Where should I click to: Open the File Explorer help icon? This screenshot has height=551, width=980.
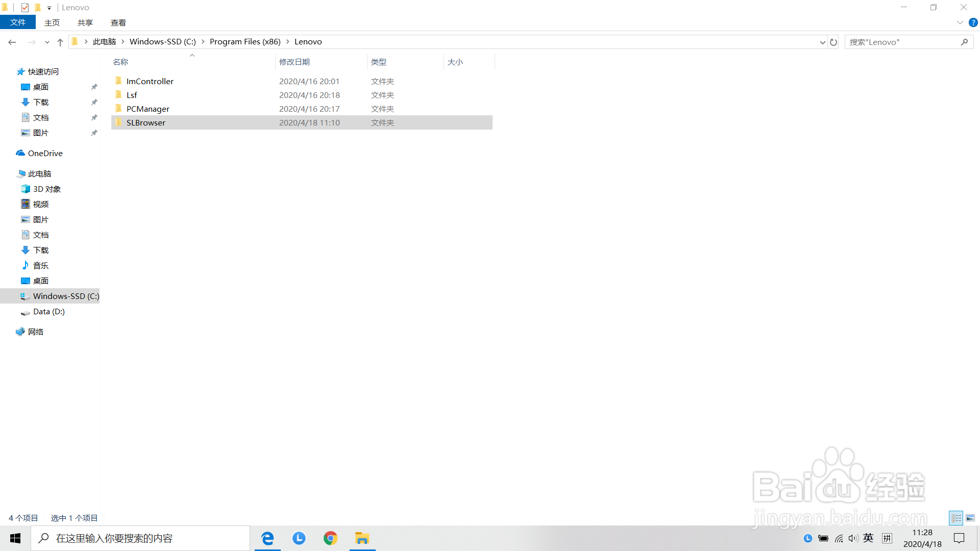point(973,22)
